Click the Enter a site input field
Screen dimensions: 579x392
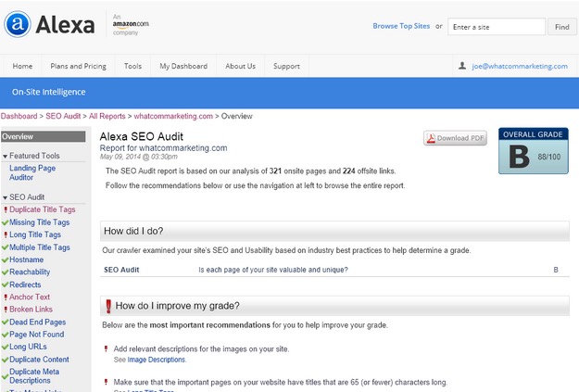[497, 27]
